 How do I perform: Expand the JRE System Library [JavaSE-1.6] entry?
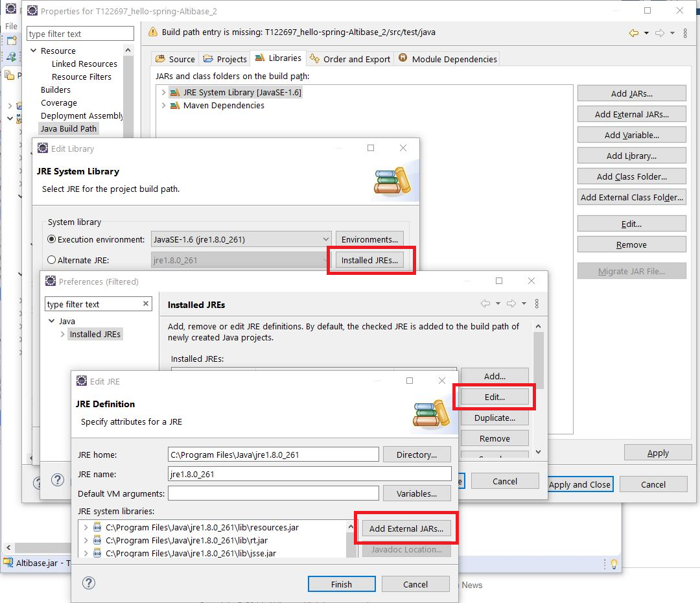click(x=163, y=93)
